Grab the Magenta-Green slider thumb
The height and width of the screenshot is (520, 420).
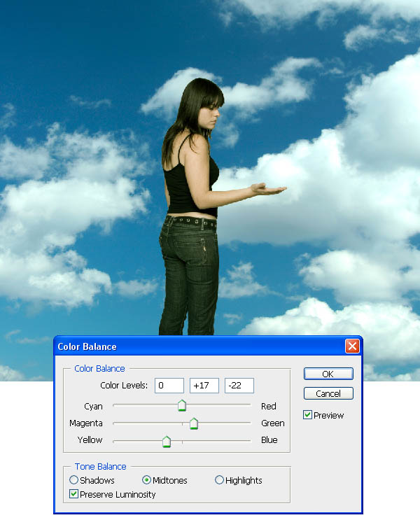point(194,423)
